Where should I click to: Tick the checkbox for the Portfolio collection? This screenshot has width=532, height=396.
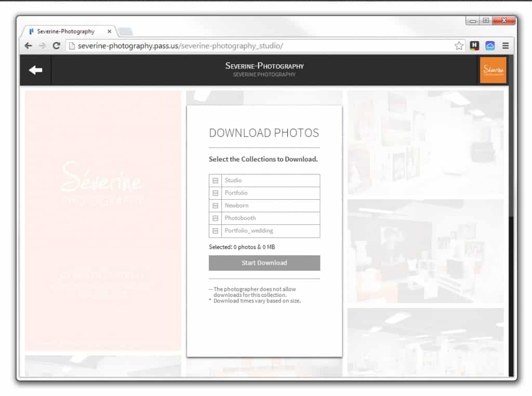tap(215, 193)
